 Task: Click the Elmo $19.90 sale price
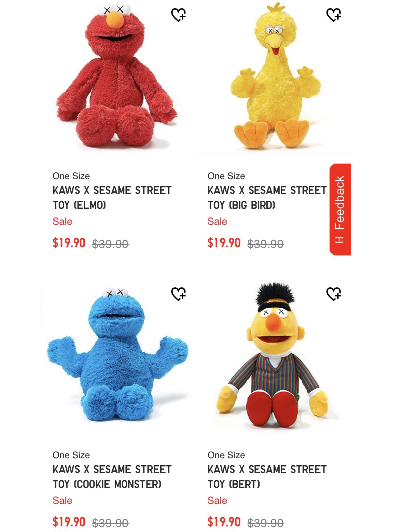[69, 243]
